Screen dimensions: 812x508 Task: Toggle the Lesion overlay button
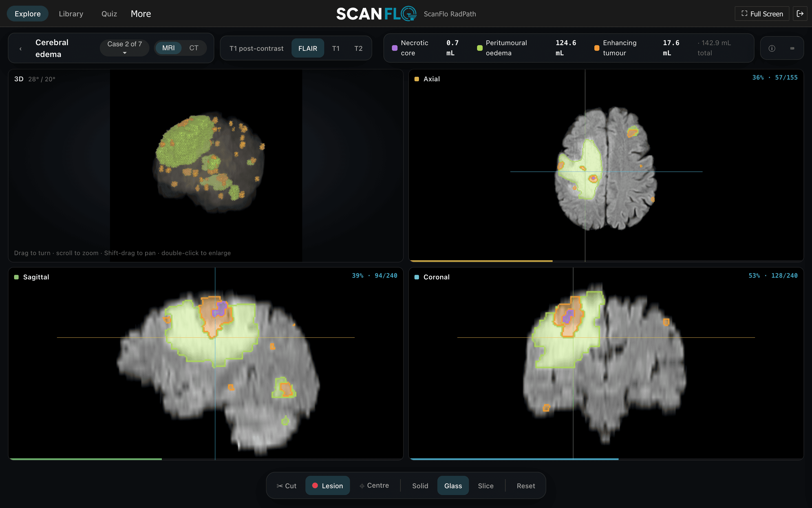coord(328,486)
